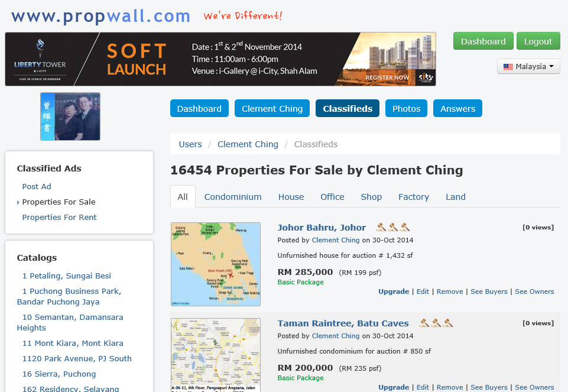Click Clement Ching poster link in Taman Raintree listing
This screenshot has height=392, width=568.
[336, 336]
